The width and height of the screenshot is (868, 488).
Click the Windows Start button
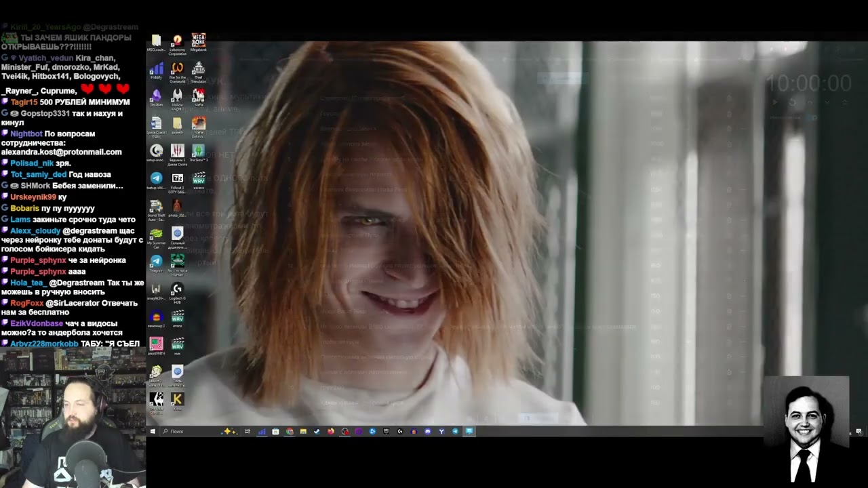pyautogui.click(x=153, y=431)
